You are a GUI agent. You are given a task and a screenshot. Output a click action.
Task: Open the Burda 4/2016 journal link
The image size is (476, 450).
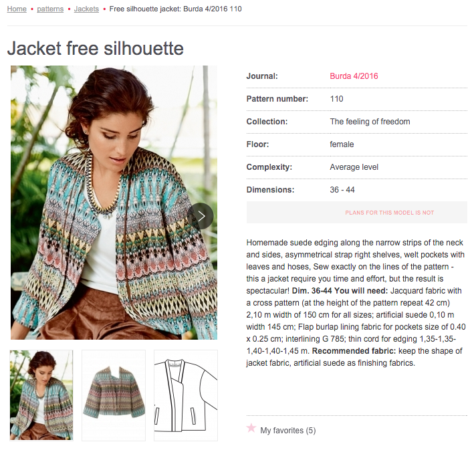354,76
